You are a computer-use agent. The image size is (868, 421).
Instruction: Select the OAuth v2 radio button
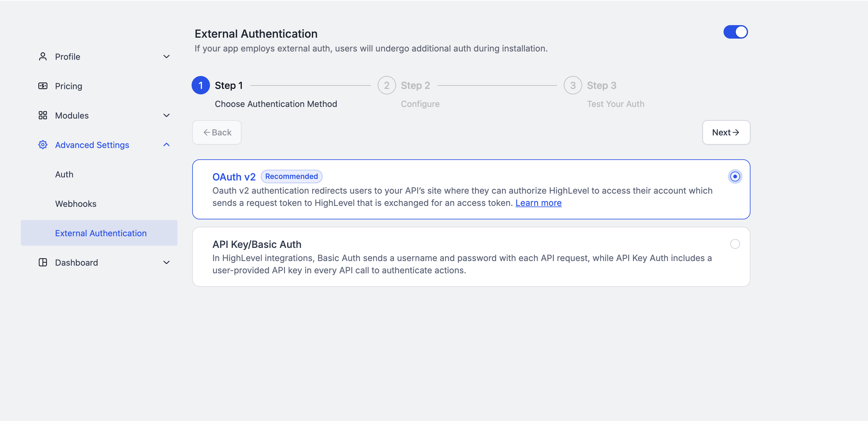[x=735, y=176]
